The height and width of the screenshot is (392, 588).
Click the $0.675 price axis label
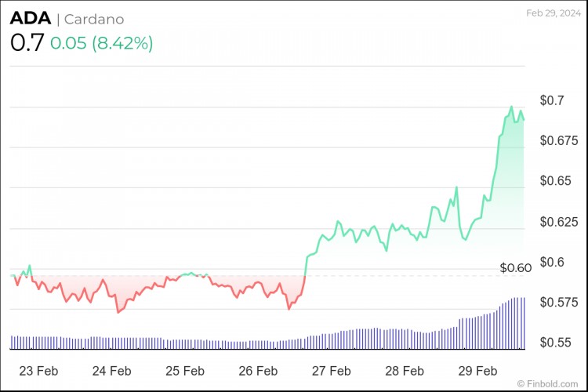point(559,140)
